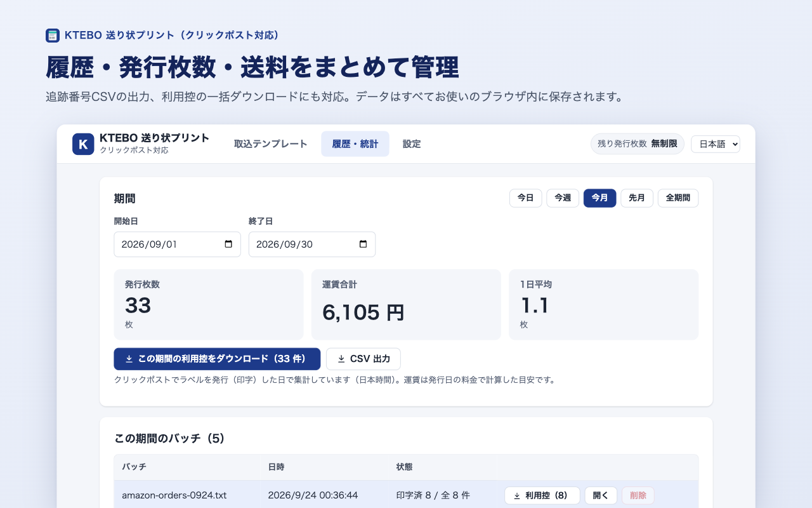This screenshot has height=508, width=812.
Task: Click the CSV 出力 button
Action: 363,359
